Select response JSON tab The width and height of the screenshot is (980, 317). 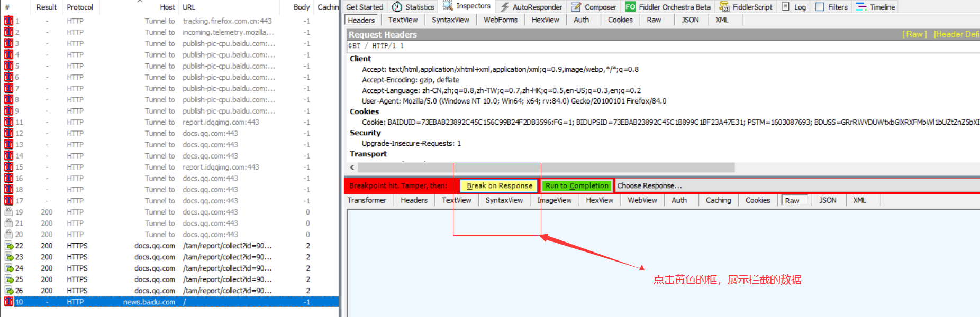[x=828, y=200]
